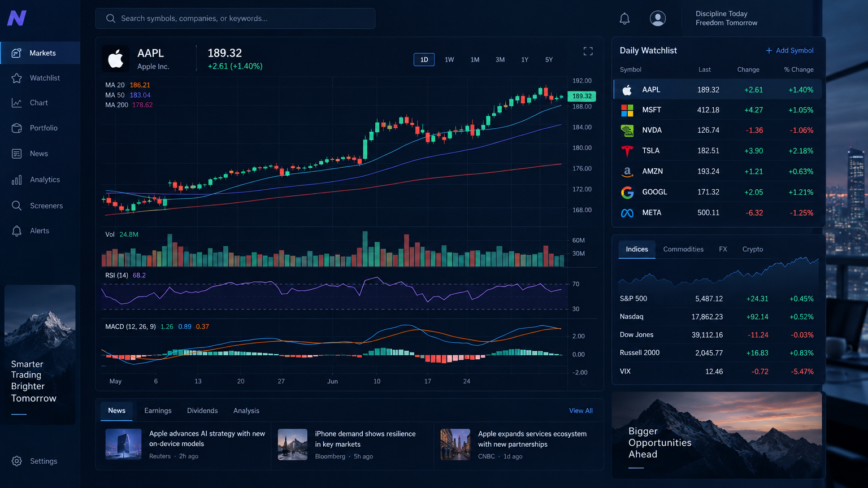Screen dimensions: 868x488
Task: Open Settings gear icon
Action: click(17, 461)
